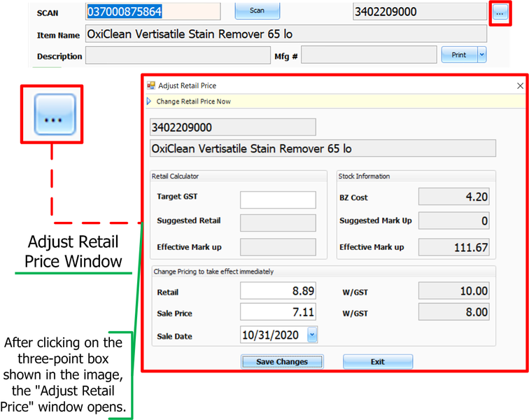The image size is (529, 420).
Task: Click the Stock Information group label
Action: 364,176
